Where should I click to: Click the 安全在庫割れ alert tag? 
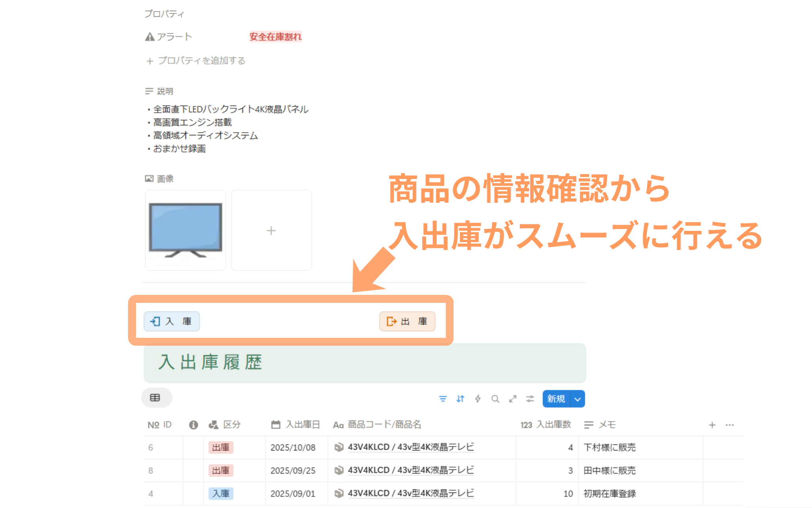tap(276, 37)
